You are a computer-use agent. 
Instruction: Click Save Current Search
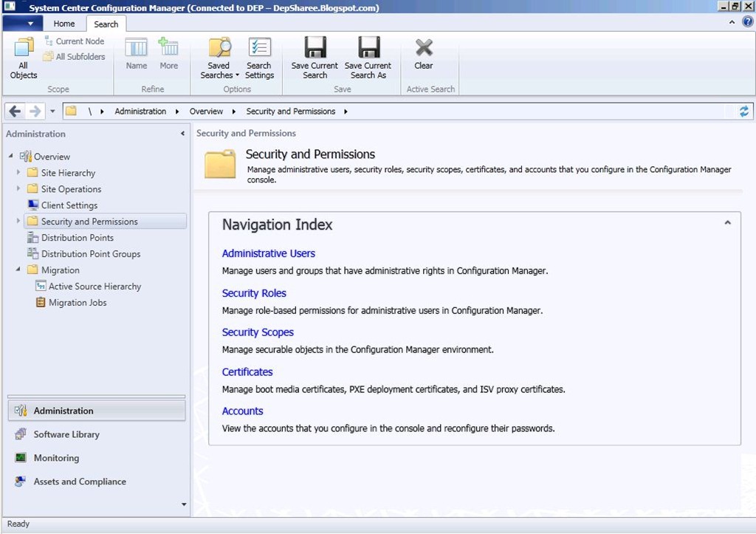315,58
